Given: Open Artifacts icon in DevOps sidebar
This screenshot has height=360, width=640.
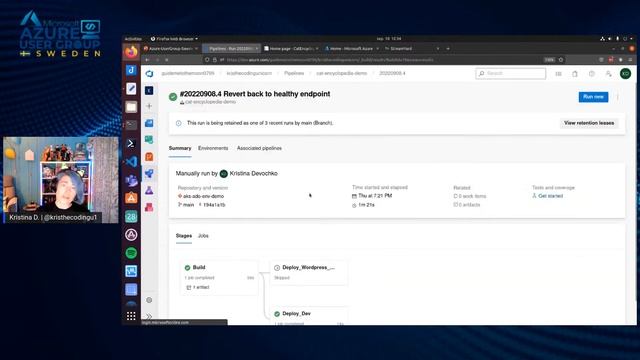Looking at the screenshot, I should point(149,207).
